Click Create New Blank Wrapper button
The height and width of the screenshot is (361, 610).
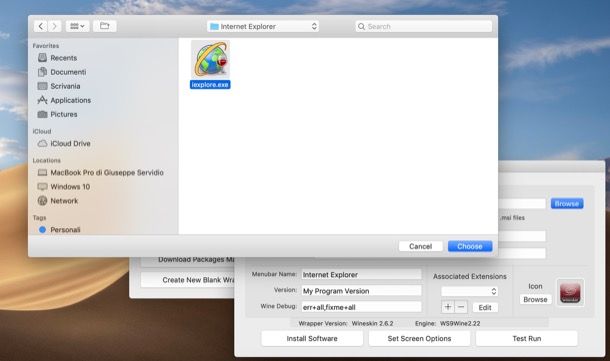(x=188, y=280)
